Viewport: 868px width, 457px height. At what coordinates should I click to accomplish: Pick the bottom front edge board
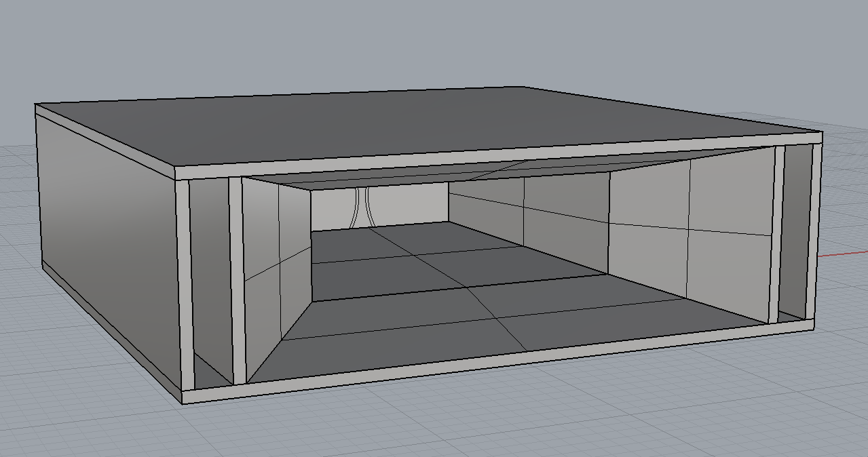coord(499,361)
